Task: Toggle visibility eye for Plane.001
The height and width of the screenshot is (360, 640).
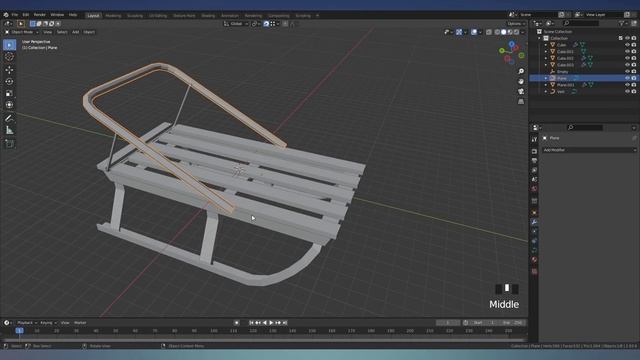Action: [627, 85]
